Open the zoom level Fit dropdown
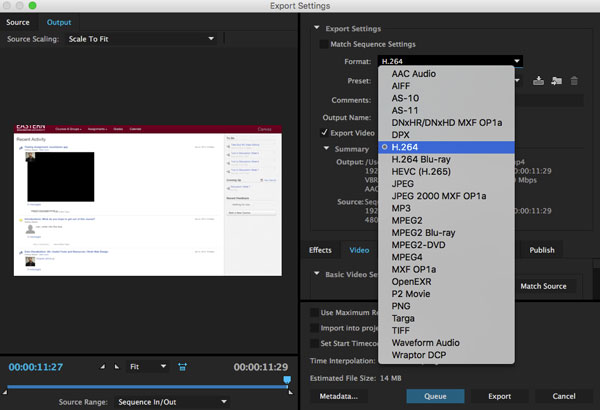 point(148,367)
